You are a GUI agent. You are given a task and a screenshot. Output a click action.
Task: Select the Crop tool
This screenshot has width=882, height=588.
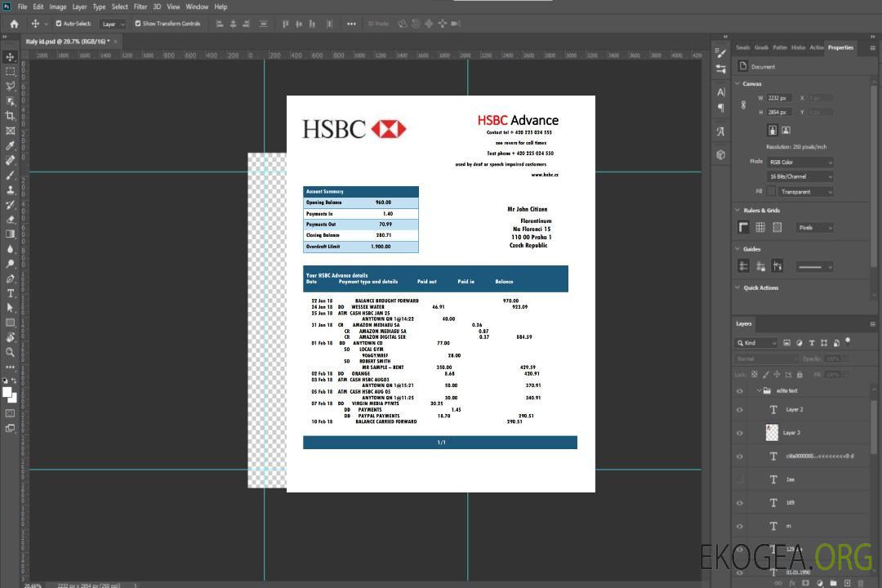tap(10, 116)
